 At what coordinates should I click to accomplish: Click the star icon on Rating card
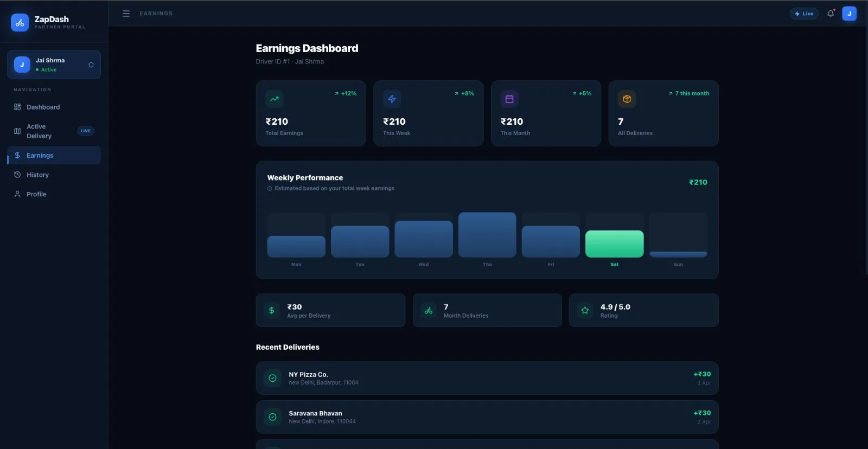coord(585,310)
